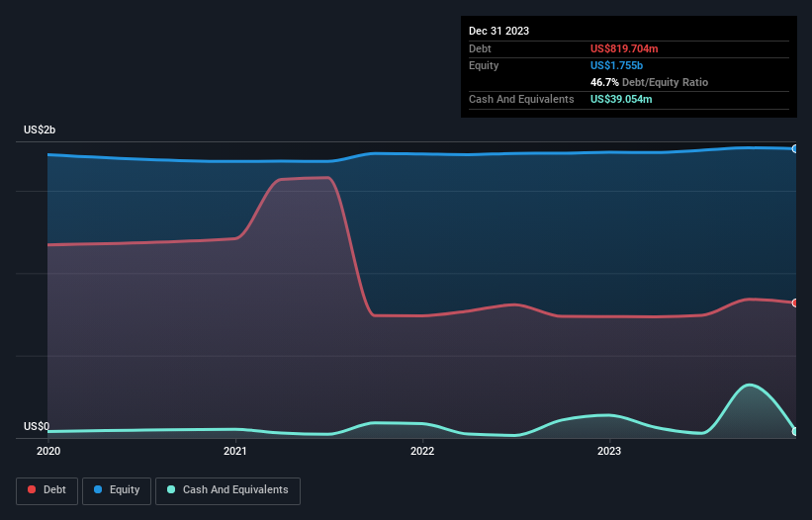The width and height of the screenshot is (812, 520).
Task: Click the 2021 x-axis label
Action: click(x=235, y=451)
